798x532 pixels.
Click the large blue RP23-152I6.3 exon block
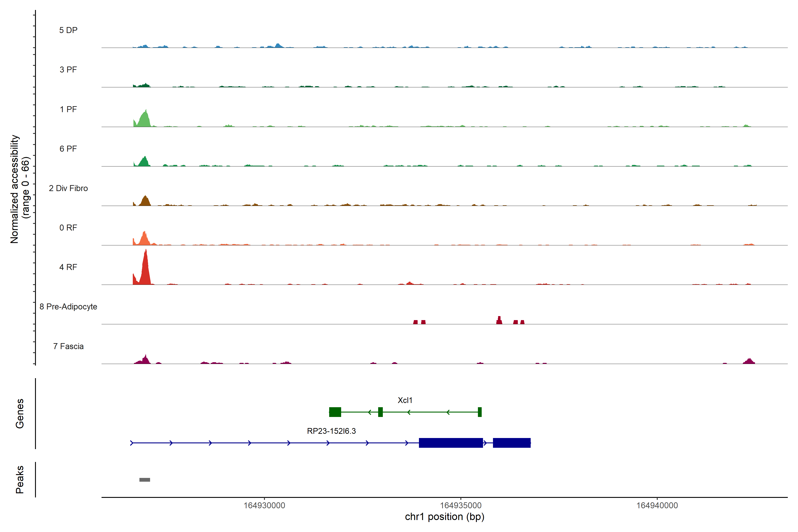pos(451,443)
